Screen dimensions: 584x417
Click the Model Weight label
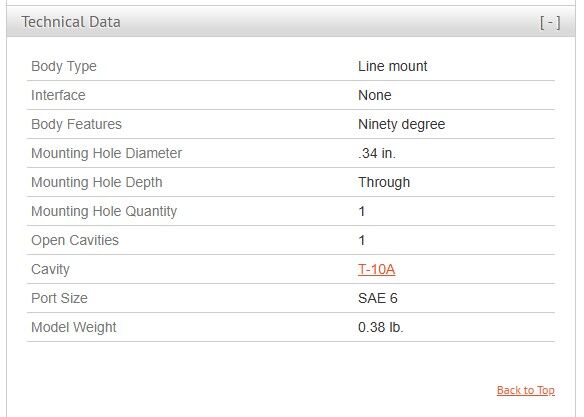[x=74, y=327]
